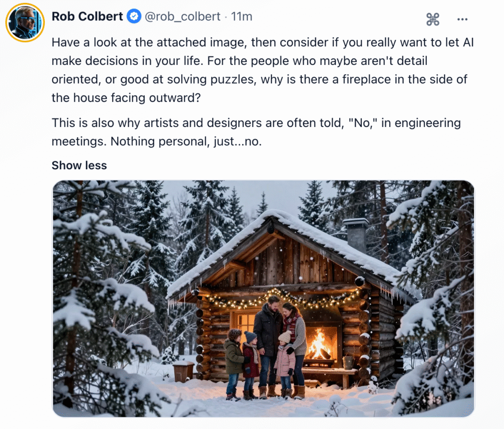Open the Rob Colbert display name link

pos(87,17)
